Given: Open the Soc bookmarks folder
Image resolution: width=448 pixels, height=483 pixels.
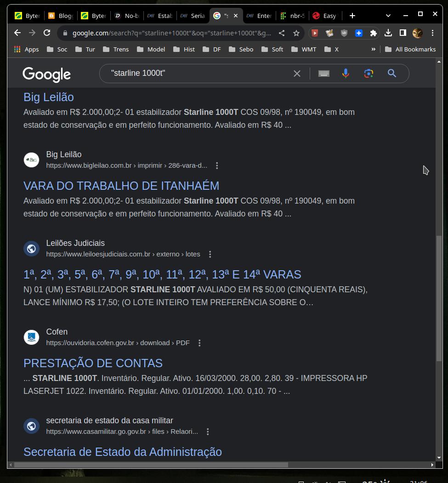Looking at the screenshot, I should pos(57,49).
